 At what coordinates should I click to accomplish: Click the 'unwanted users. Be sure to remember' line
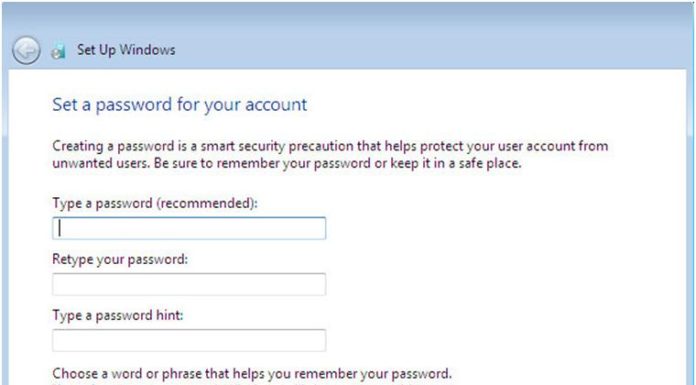coord(287,163)
